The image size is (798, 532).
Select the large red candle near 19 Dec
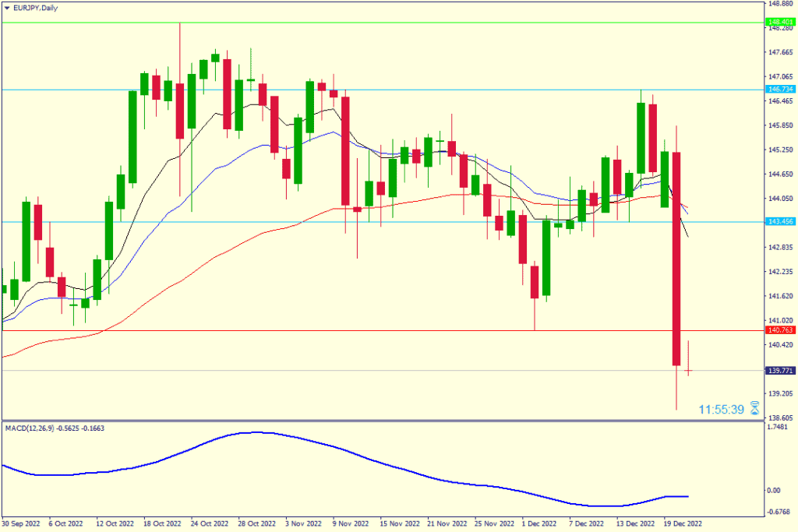pos(676,257)
